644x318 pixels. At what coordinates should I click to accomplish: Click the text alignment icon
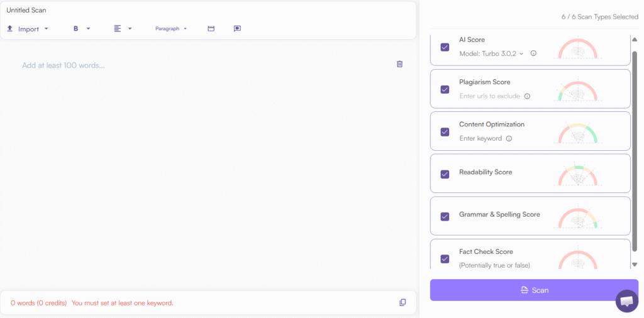118,29
